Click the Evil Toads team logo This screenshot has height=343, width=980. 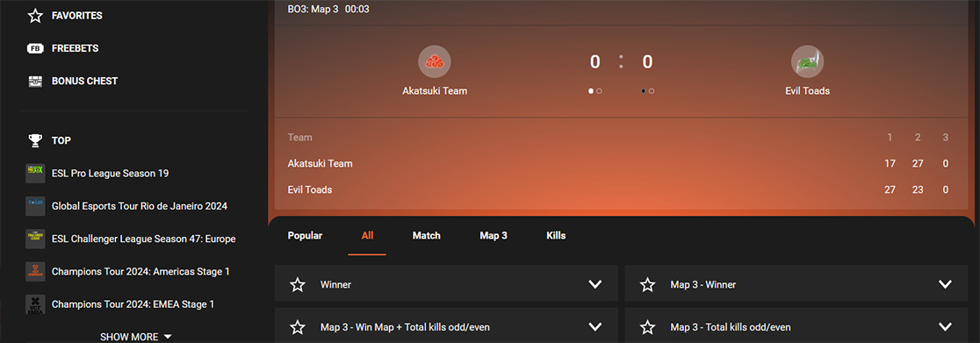click(807, 62)
